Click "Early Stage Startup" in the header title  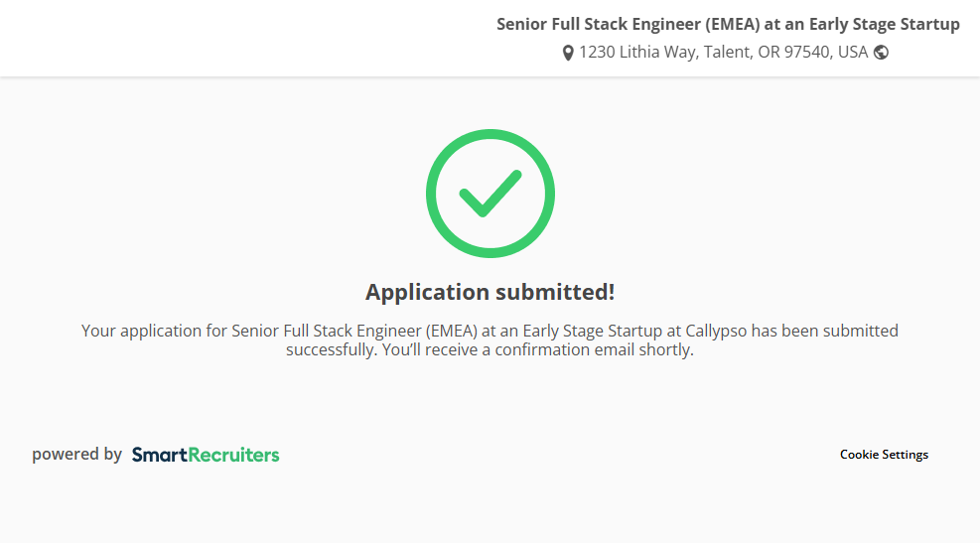click(885, 25)
